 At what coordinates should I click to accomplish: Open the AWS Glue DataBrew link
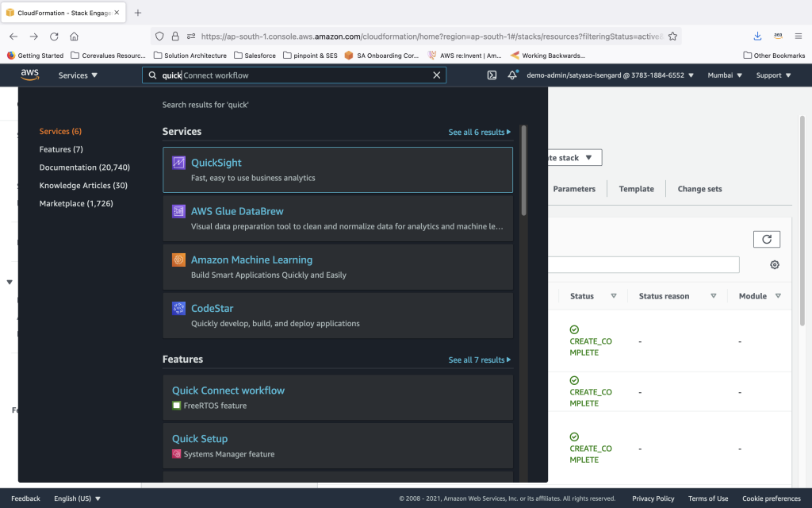pyautogui.click(x=237, y=211)
